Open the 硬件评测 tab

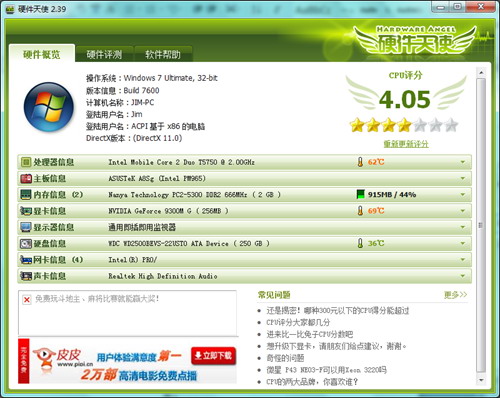click(104, 54)
